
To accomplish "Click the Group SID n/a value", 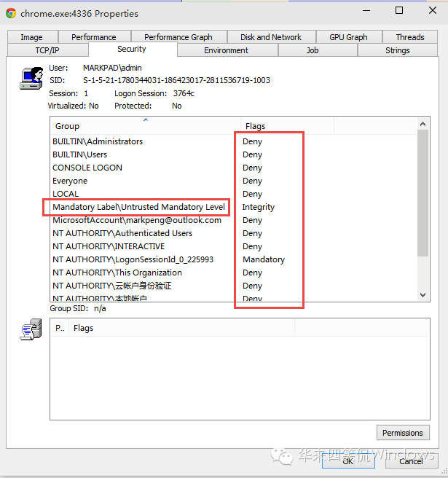I will coord(100,308).
